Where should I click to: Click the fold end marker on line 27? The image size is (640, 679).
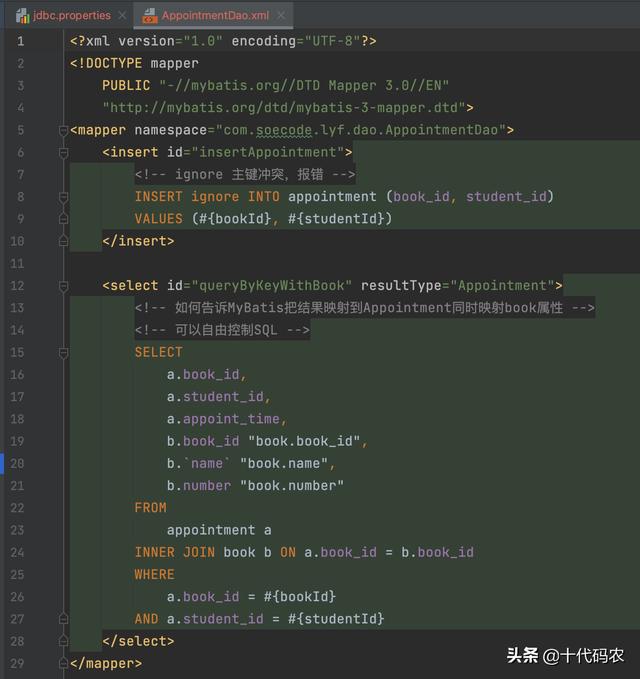[x=64, y=619]
